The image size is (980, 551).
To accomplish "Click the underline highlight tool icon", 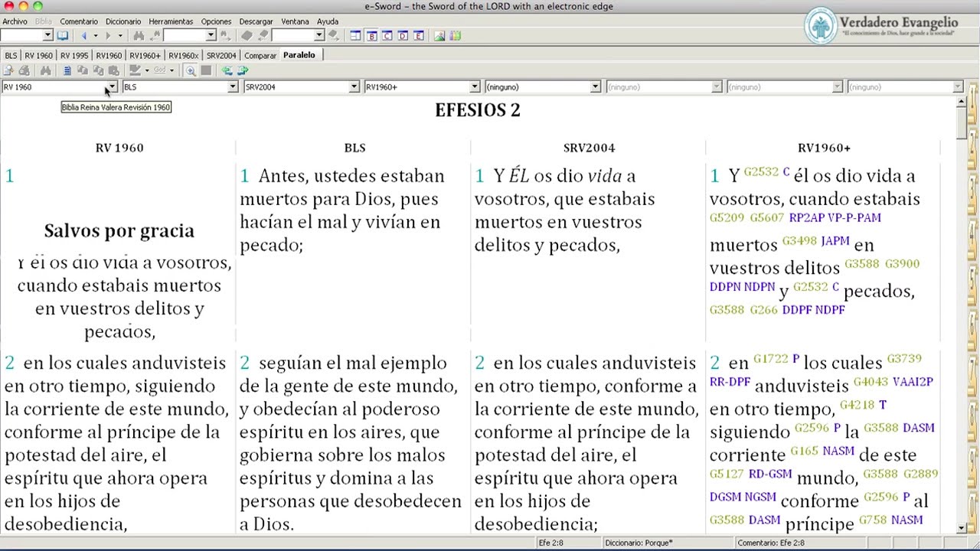I will (x=135, y=70).
